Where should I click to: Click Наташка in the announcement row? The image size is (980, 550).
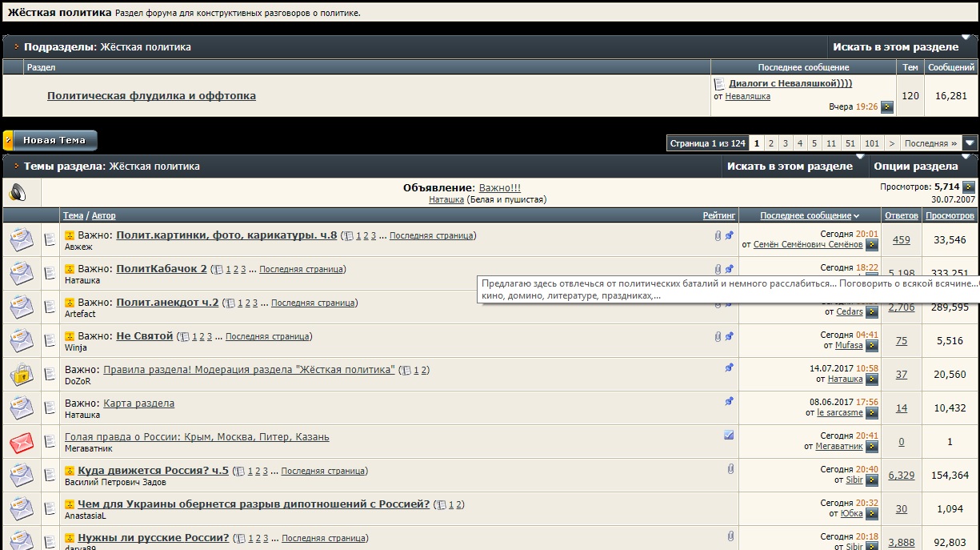446,199
